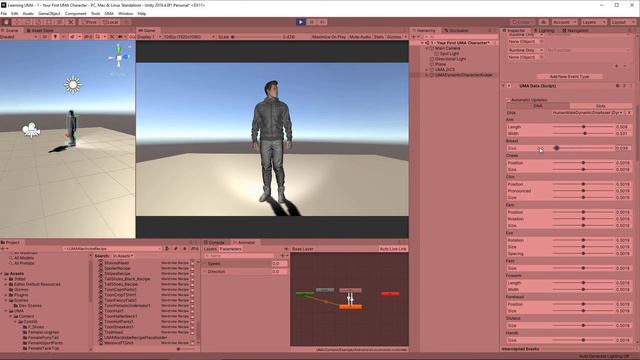Image resolution: width=640 pixels, height=360 pixels.
Task: Open the Window menu
Action: point(125,13)
